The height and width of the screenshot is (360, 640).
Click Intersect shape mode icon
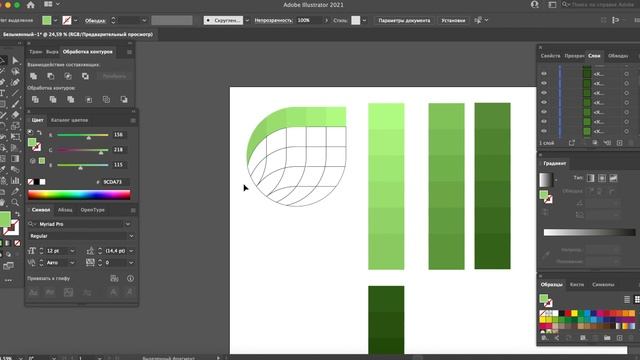coord(68,76)
